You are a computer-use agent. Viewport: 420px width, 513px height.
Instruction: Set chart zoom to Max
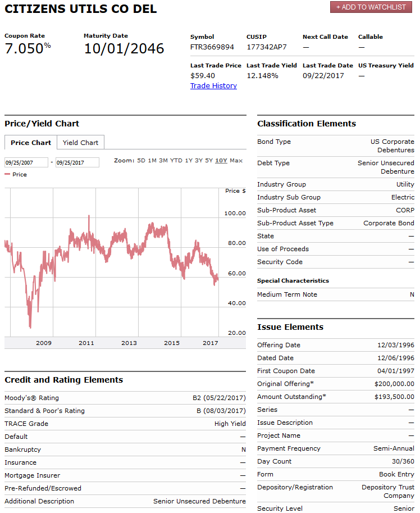[236, 161]
